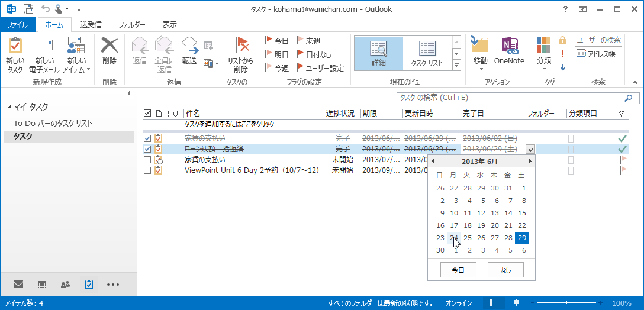This screenshot has height=310, width=644.
Task: Select To Do バーのタスク リスト
Action: point(53,123)
